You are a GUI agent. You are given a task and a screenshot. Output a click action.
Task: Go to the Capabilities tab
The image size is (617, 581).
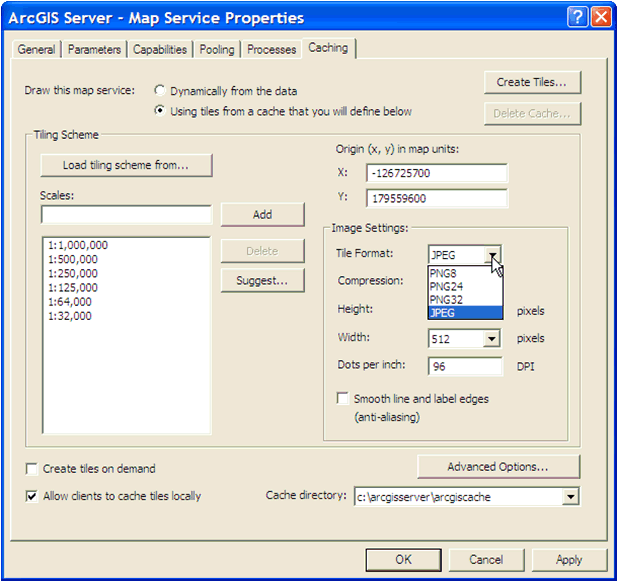(160, 50)
